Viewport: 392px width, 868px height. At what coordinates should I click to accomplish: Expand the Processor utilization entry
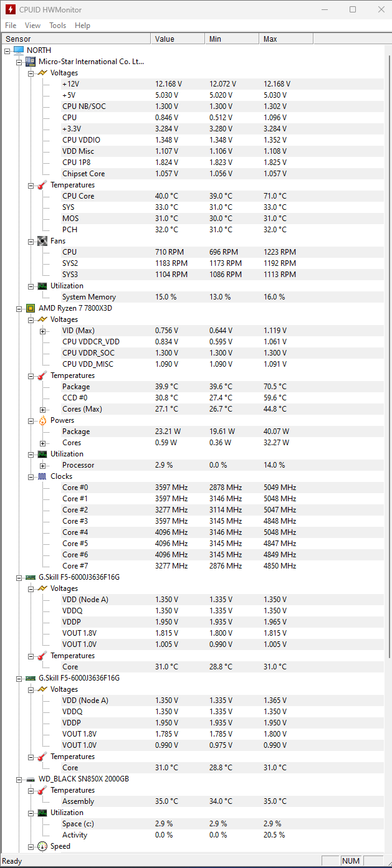click(x=43, y=465)
